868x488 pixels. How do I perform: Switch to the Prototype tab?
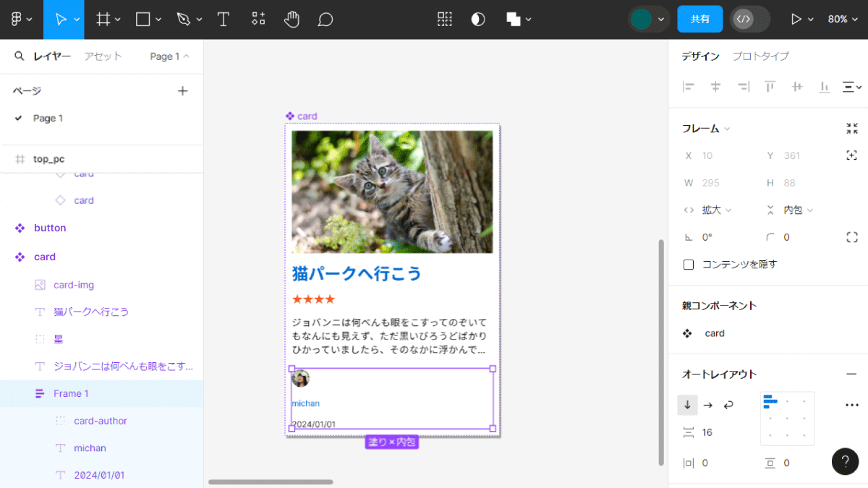coord(760,56)
